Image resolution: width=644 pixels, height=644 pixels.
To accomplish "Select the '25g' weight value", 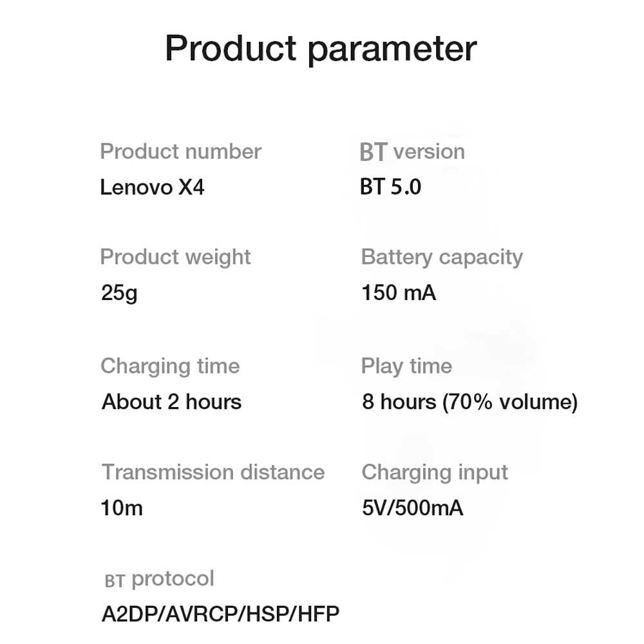I will click(x=119, y=293).
